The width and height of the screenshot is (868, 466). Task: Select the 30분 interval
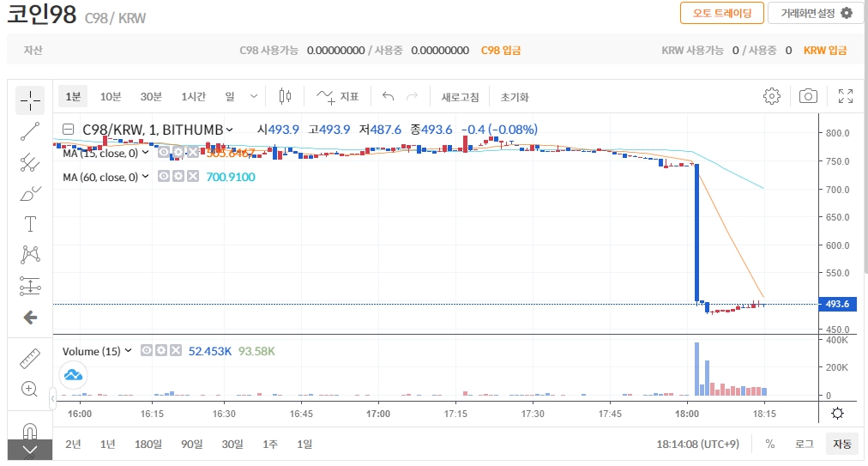coord(151,96)
